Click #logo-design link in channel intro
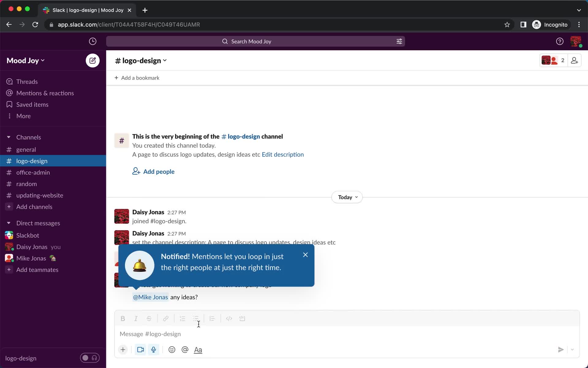This screenshot has height=368, width=588. point(240,136)
